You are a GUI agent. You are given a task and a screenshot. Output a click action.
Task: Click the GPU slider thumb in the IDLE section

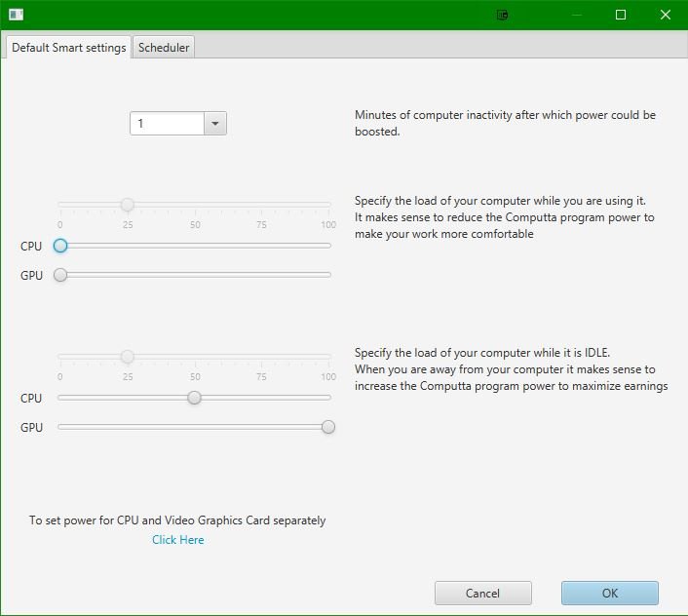pos(328,427)
